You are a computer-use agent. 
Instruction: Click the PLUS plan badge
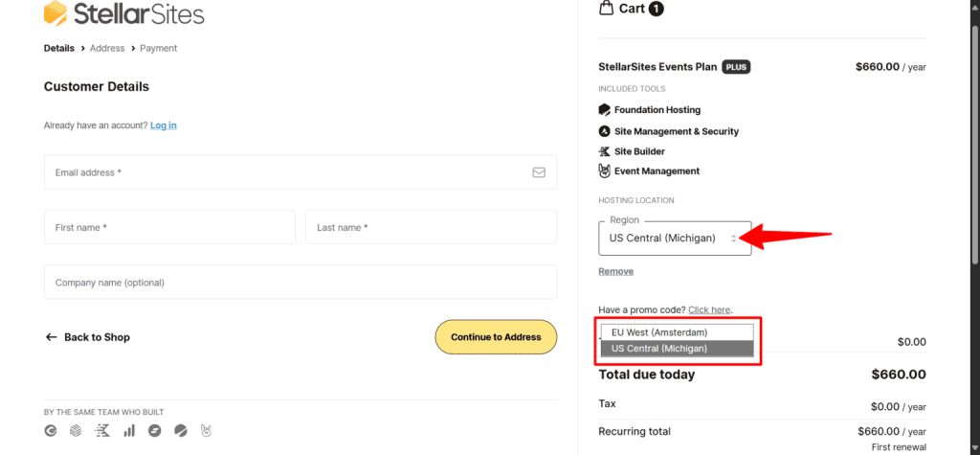[x=736, y=67]
